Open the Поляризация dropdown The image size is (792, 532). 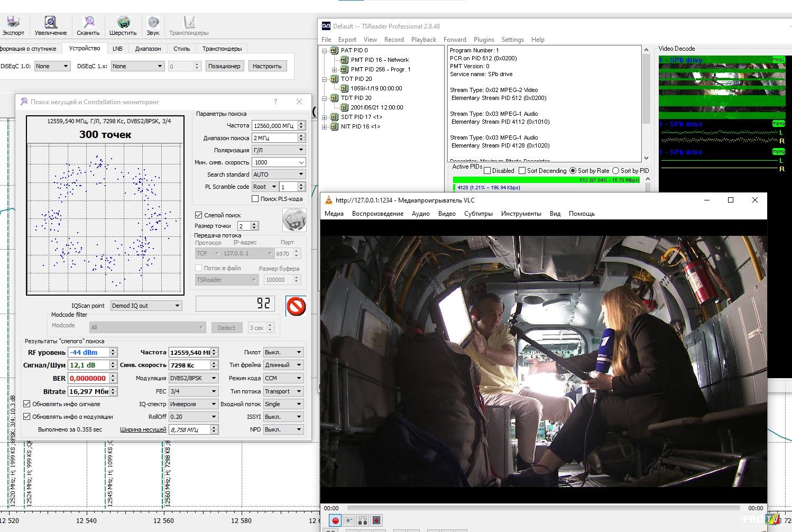coord(279,150)
